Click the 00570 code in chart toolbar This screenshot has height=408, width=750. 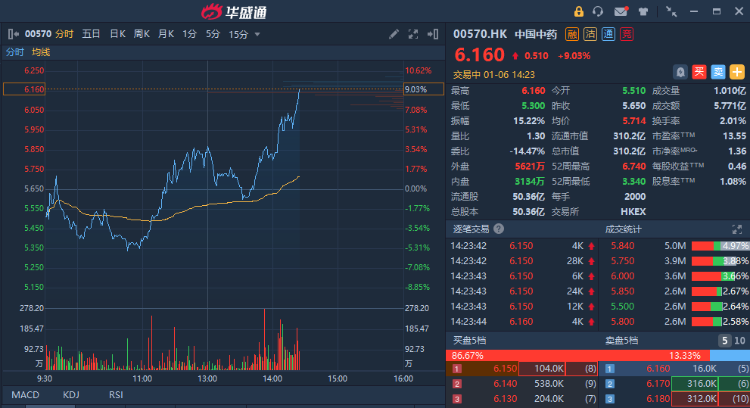click(38, 34)
